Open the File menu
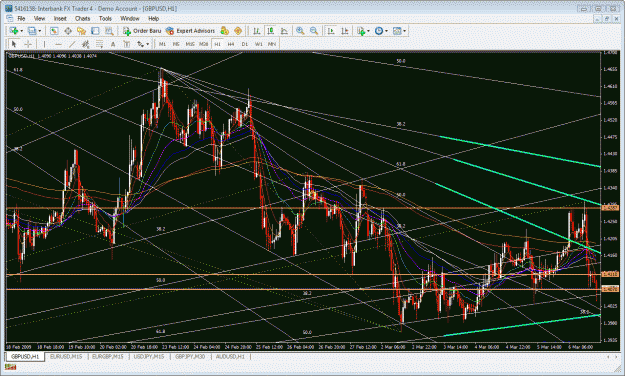 (21, 18)
